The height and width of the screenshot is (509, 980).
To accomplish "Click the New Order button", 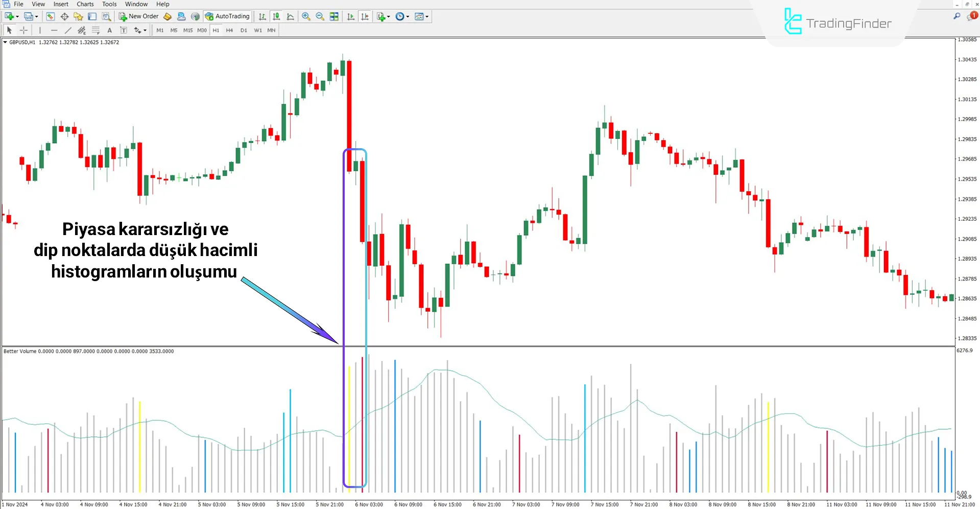I will click(x=139, y=16).
